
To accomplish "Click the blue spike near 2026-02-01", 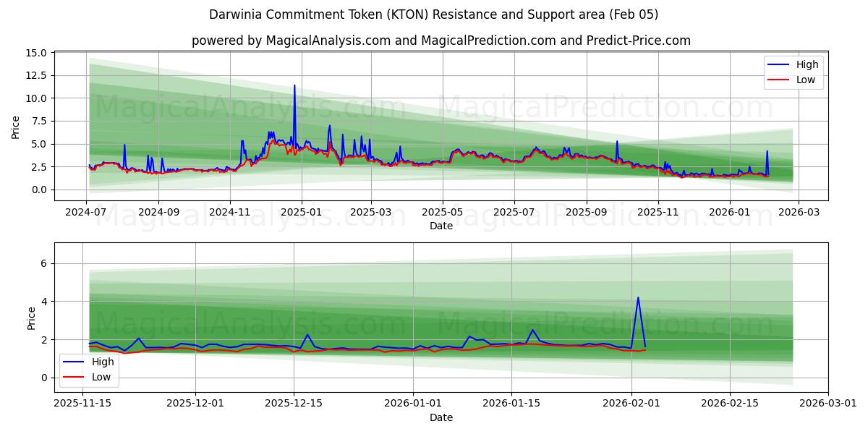I will (639, 298).
